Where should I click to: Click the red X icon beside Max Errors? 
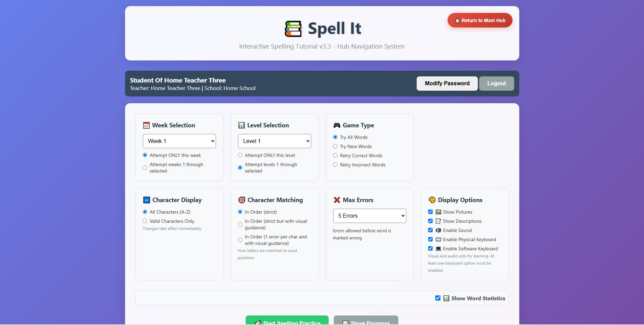(336, 200)
